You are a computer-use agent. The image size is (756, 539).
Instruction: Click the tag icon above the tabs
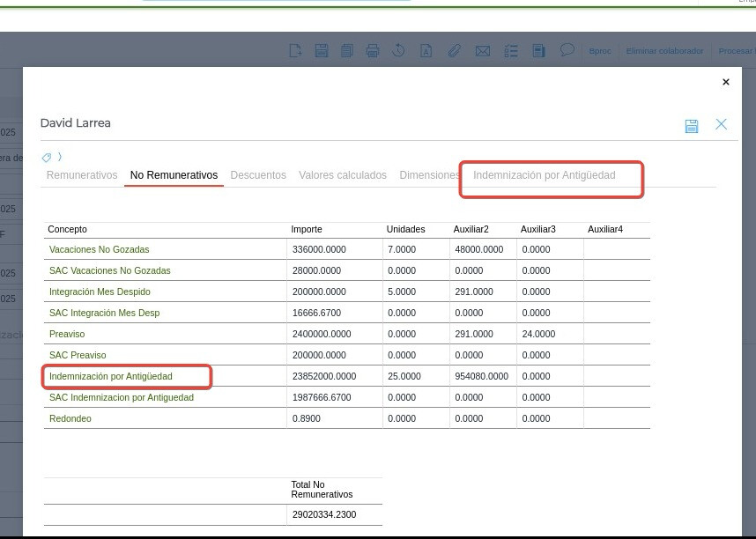tap(47, 158)
